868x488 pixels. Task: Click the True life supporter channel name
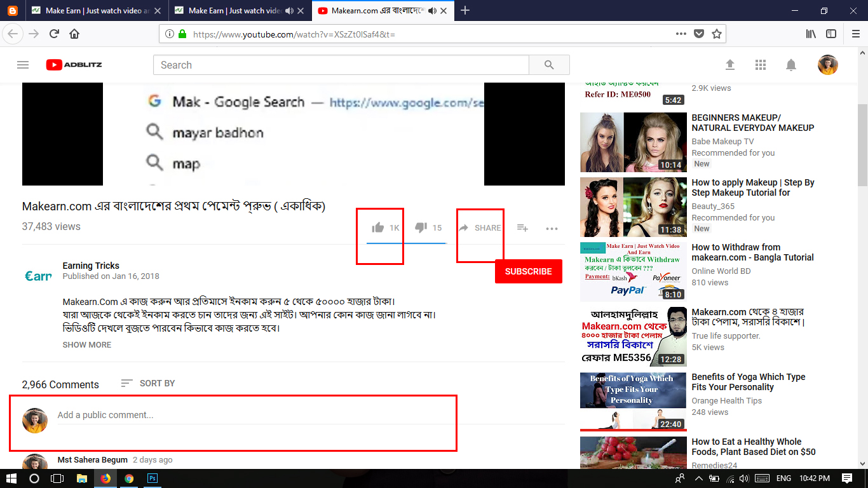[726, 336]
